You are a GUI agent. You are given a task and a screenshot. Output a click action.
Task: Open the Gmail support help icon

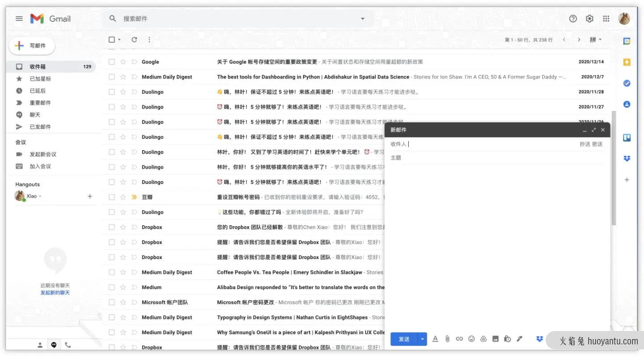click(573, 19)
